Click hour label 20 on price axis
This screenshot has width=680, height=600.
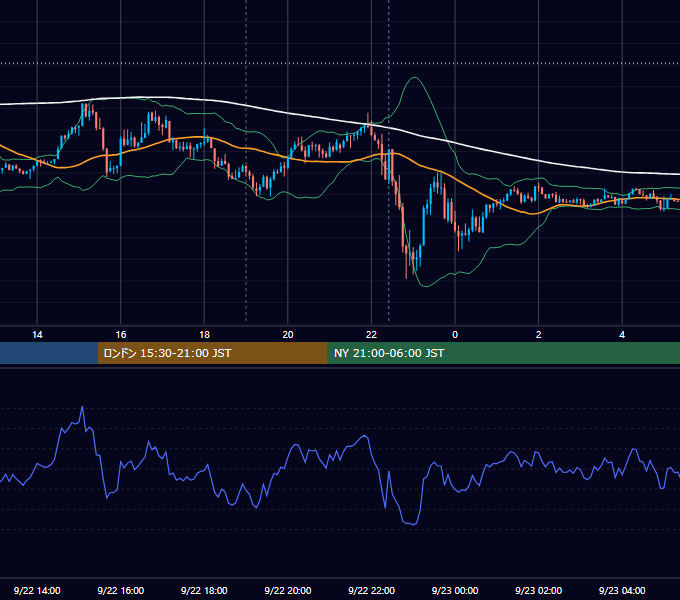click(288, 335)
